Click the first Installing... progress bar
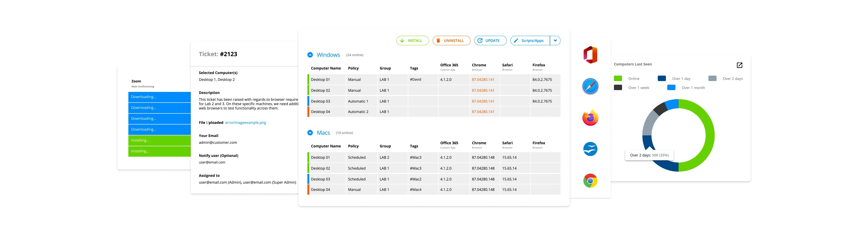Viewport: 868px width, 235px height. (159, 140)
